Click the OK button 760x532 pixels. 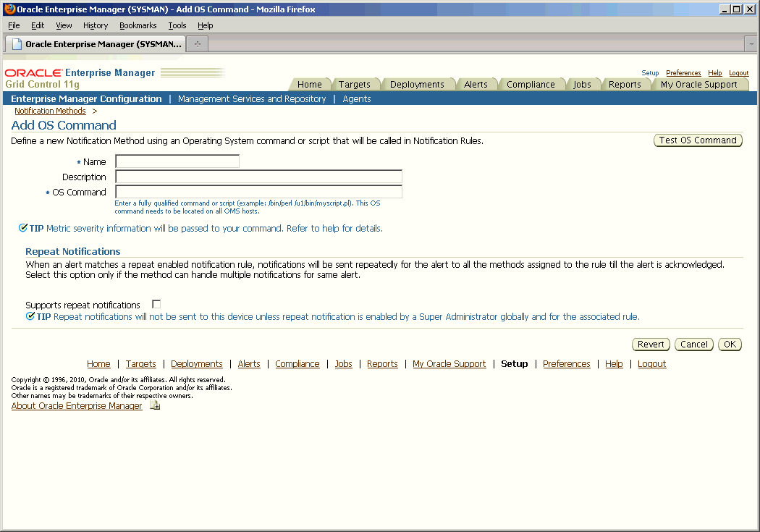click(730, 344)
